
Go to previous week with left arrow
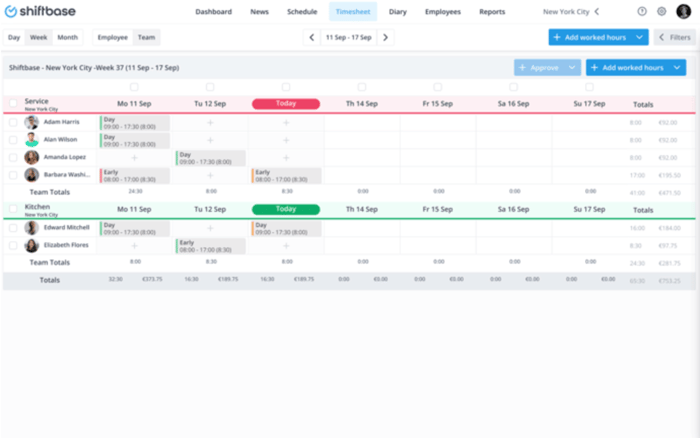pos(312,37)
